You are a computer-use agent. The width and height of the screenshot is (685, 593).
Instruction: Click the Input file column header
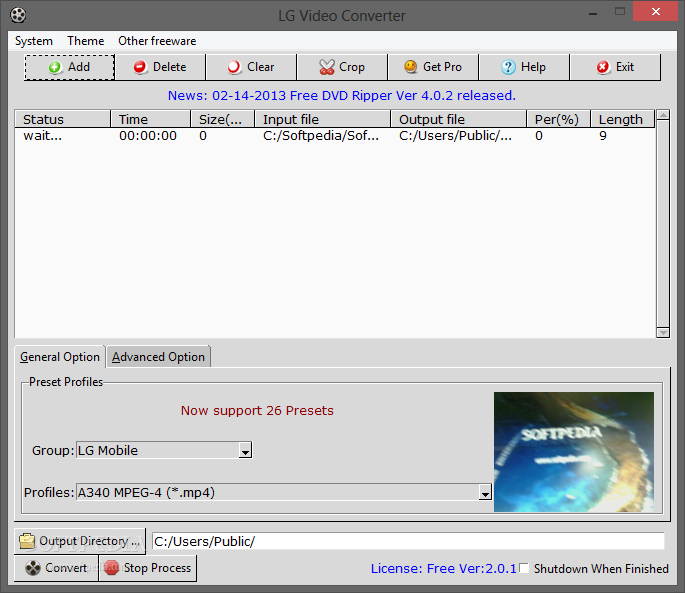[322, 119]
